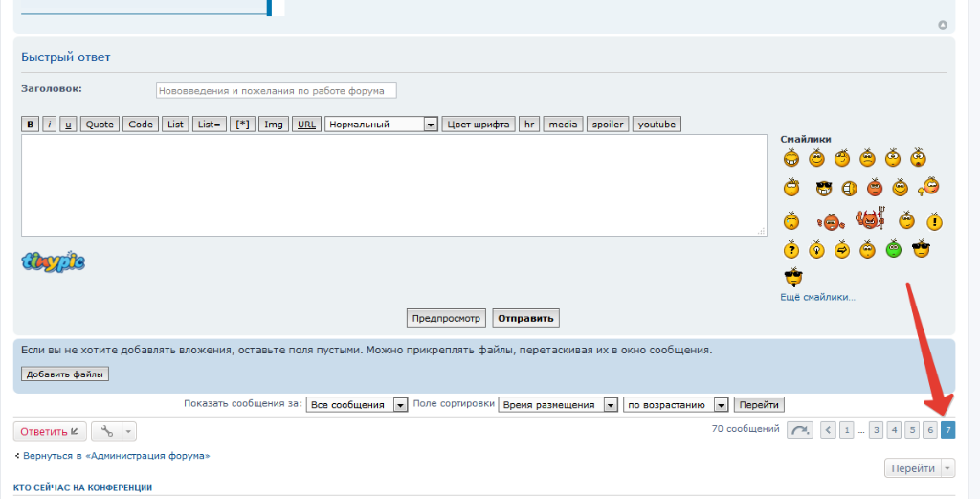Go to page 4 in pagination
The width and height of the screenshot is (980, 499).
(x=895, y=430)
